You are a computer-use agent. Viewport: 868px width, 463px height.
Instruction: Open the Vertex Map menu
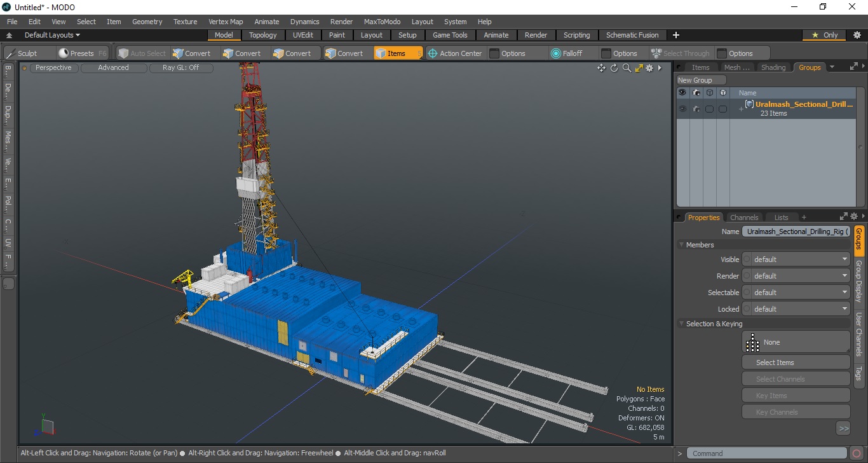(x=226, y=22)
